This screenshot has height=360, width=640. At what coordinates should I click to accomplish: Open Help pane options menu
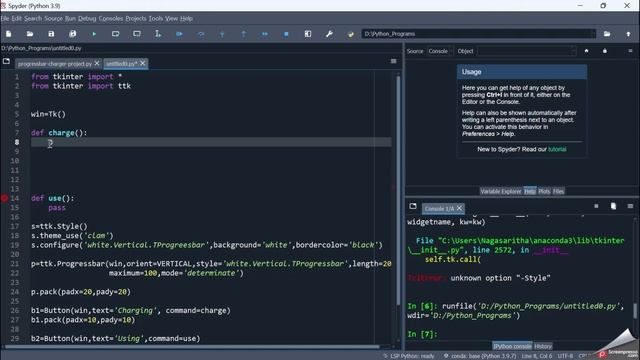point(630,51)
